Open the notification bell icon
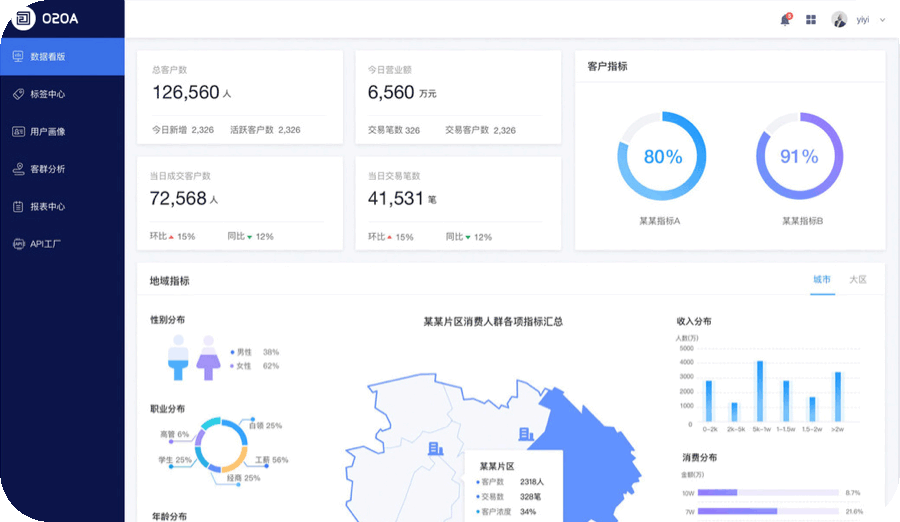 [x=785, y=19]
